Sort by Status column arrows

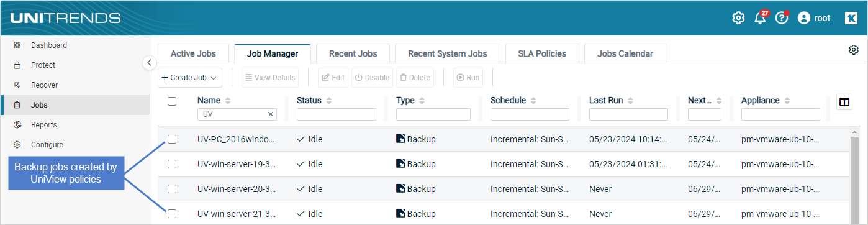[328, 100]
